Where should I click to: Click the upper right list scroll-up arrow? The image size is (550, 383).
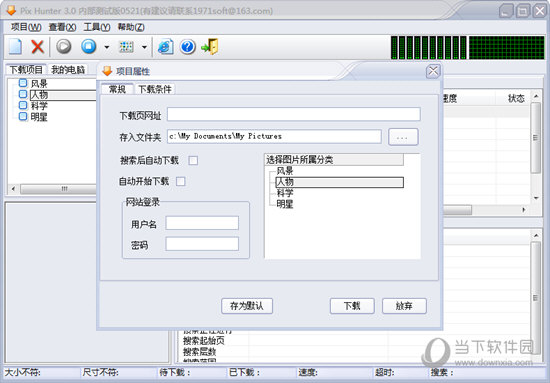click(536, 96)
